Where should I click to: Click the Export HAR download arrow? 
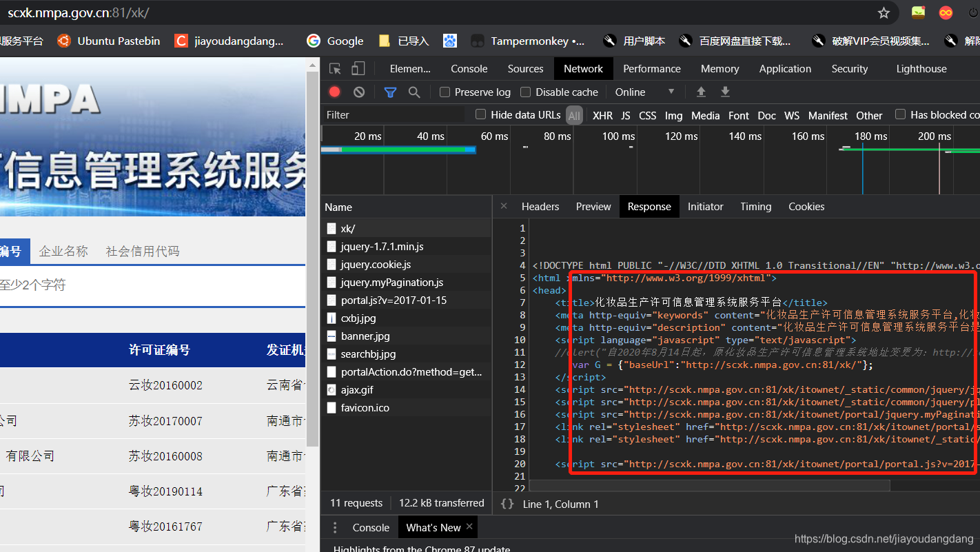click(725, 92)
